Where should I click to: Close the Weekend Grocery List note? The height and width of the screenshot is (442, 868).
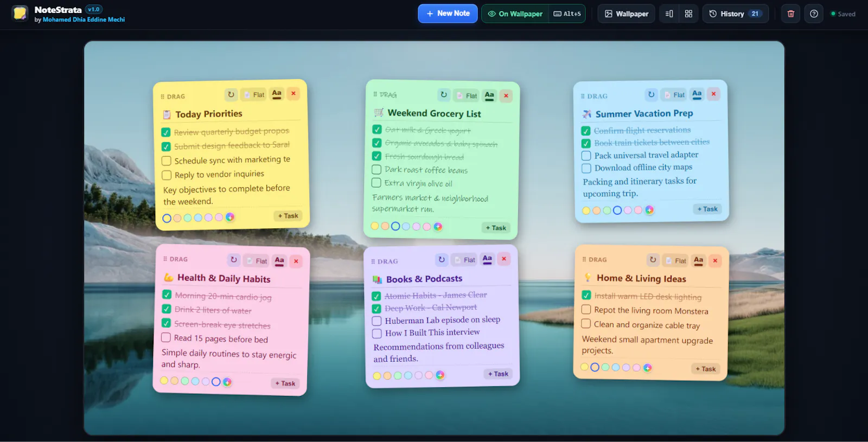(x=506, y=96)
